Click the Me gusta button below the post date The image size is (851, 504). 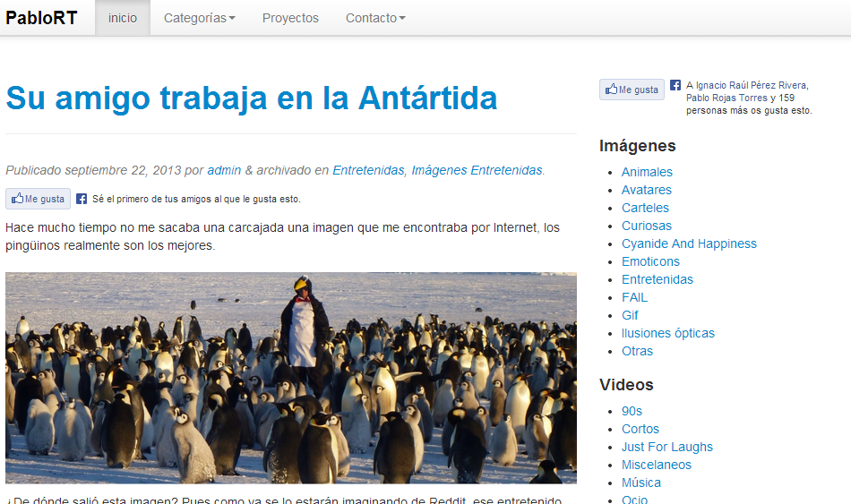pos(37,199)
